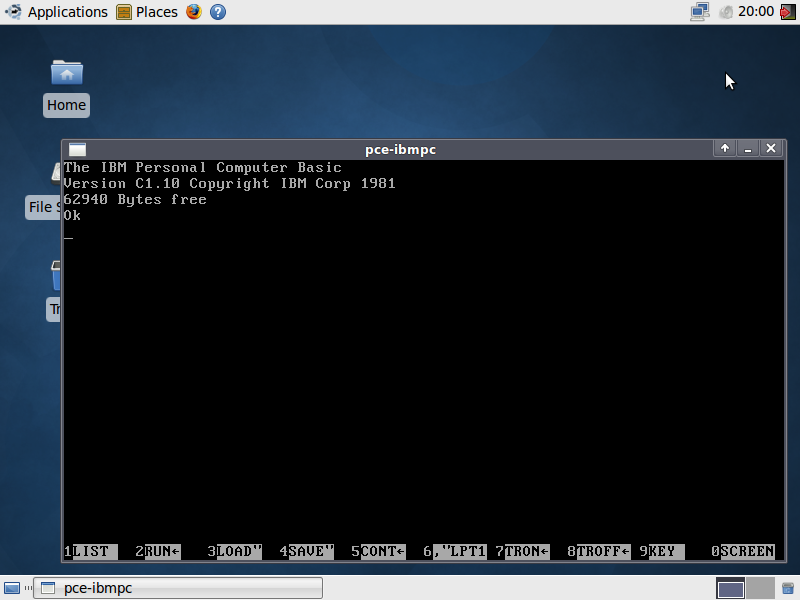Open the network connection tray icon
800x600 pixels.
point(699,12)
